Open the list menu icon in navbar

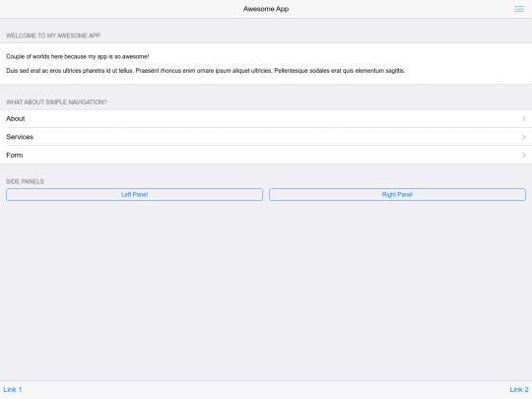pyautogui.click(x=519, y=9)
